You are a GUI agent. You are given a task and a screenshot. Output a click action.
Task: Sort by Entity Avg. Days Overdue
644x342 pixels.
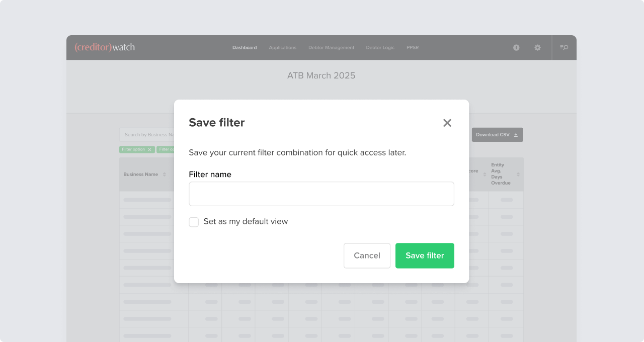[x=518, y=175]
